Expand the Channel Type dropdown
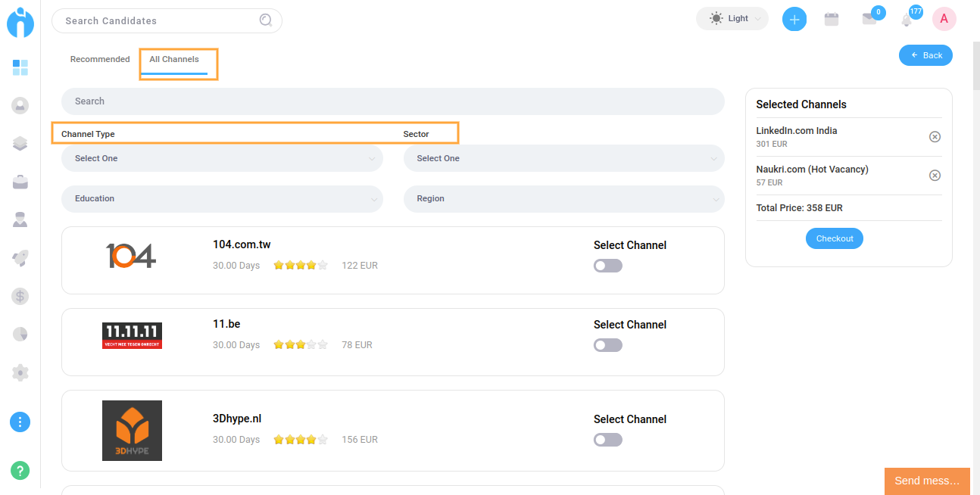The width and height of the screenshot is (980, 495). pos(222,158)
